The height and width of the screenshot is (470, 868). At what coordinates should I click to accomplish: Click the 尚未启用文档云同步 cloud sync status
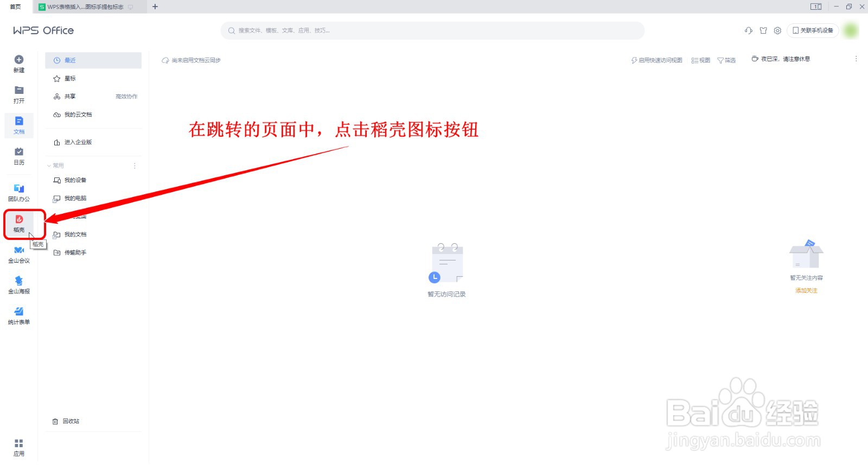[192, 60]
